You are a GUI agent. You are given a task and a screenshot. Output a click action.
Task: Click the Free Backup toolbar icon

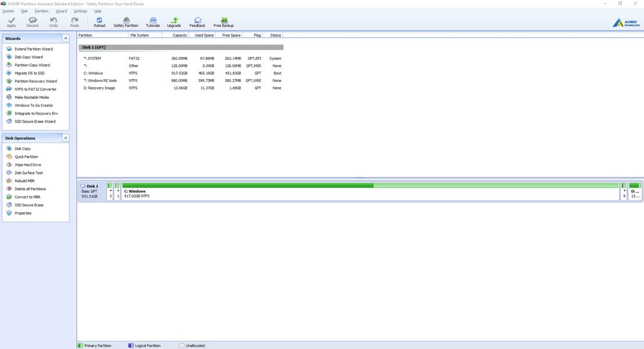[223, 22]
